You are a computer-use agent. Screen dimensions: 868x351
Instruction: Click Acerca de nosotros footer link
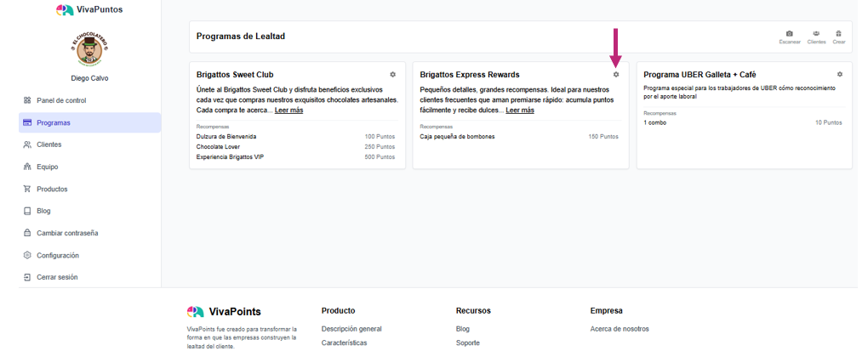(620, 329)
